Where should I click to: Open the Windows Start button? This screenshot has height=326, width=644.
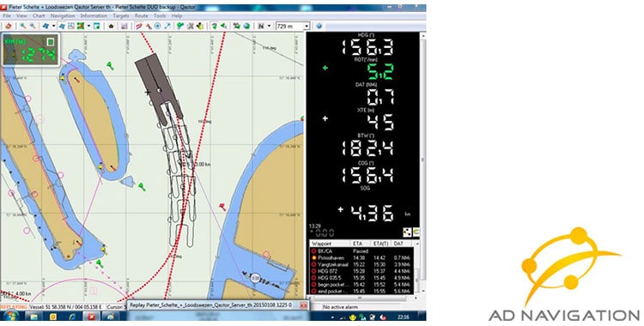[x=11, y=317]
